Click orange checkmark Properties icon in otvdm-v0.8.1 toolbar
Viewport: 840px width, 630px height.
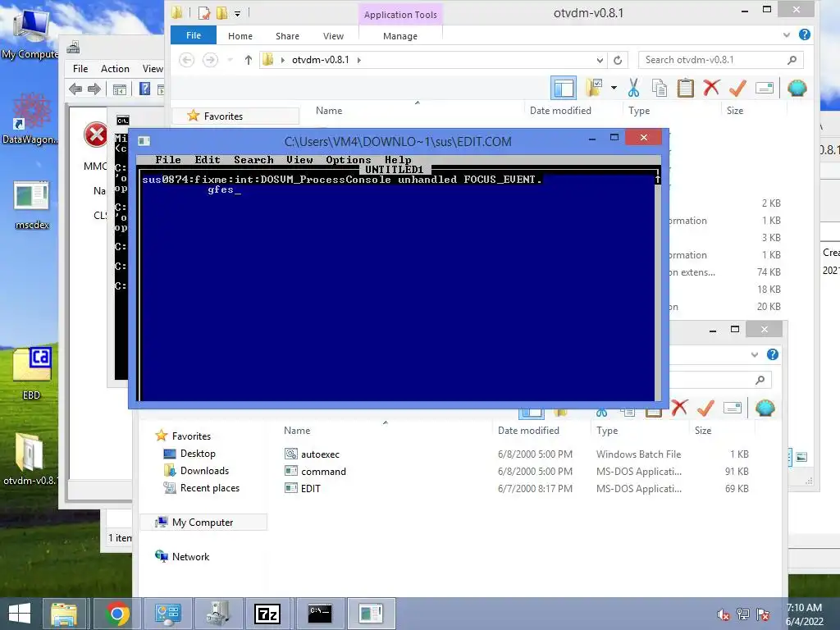click(737, 87)
